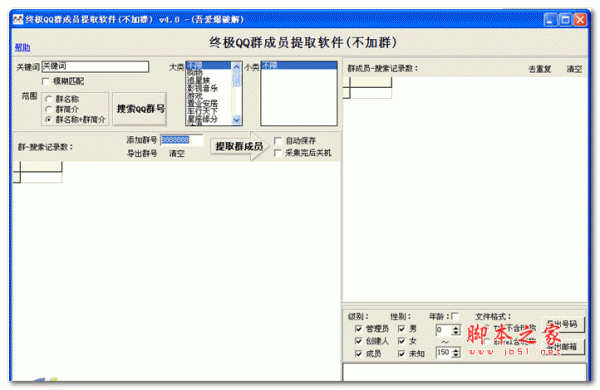Uncheck the 男 gender checkbox
Image resolution: width=600 pixels, height=390 pixels.
click(401, 329)
